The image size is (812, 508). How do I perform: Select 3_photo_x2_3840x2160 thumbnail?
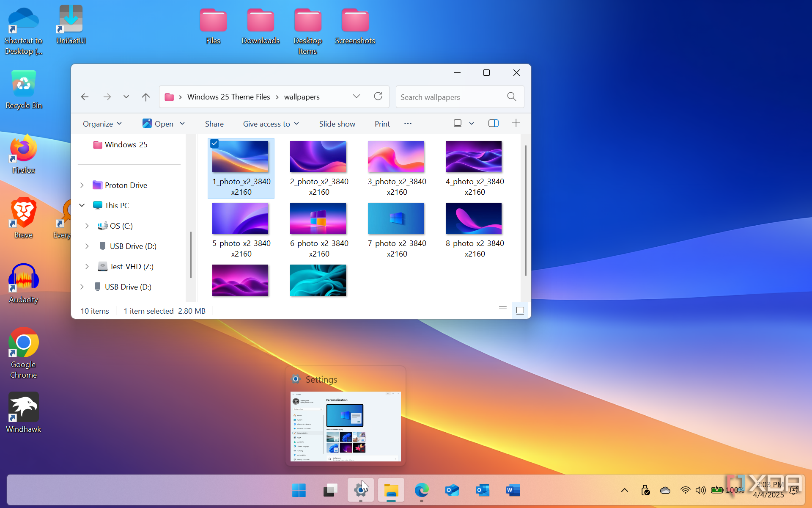(396, 157)
